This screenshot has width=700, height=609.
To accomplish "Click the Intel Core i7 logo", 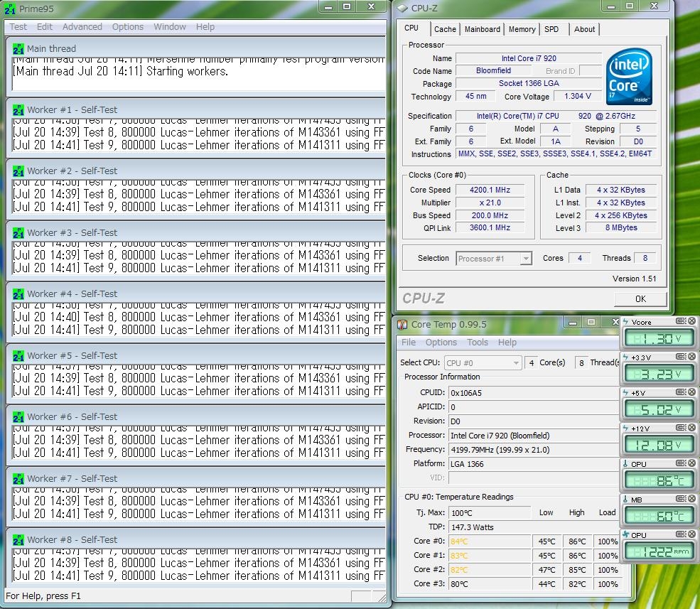I will tap(629, 77).
